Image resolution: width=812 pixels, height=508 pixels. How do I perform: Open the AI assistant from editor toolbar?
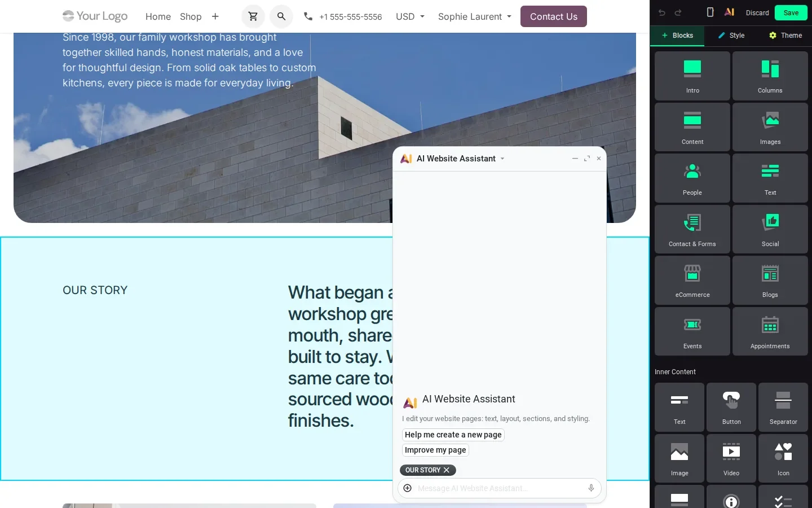point(729,12)
